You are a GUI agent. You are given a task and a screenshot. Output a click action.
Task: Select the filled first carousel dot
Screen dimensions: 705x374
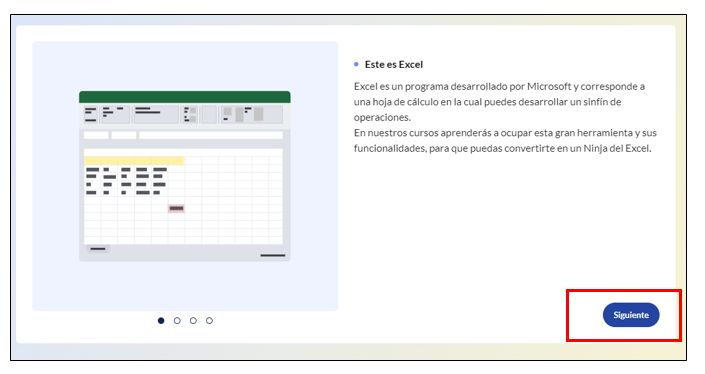[161, 321]
